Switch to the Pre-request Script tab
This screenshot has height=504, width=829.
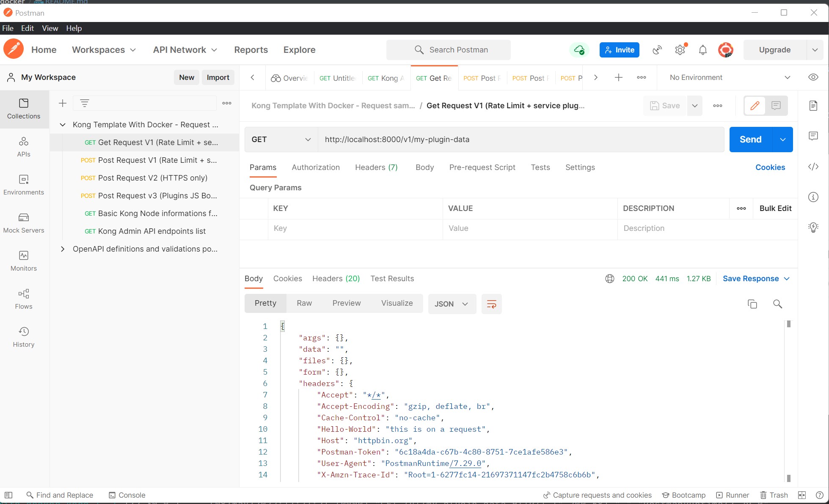[x=482, y=167]
